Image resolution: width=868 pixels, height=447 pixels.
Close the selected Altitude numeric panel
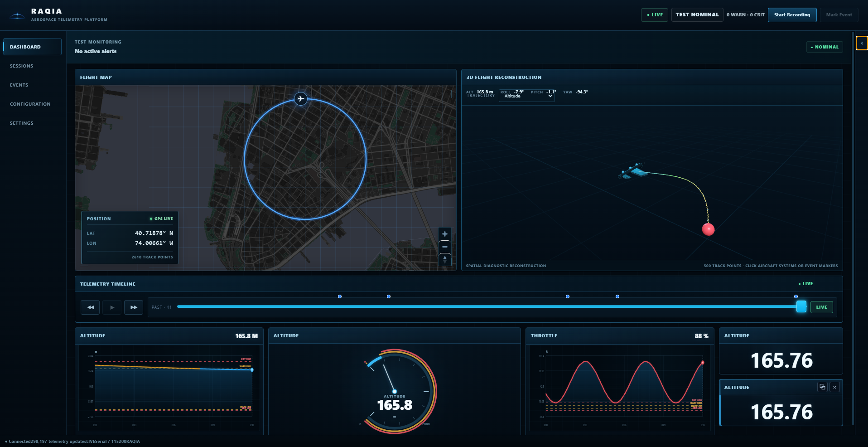click(834, 387)
